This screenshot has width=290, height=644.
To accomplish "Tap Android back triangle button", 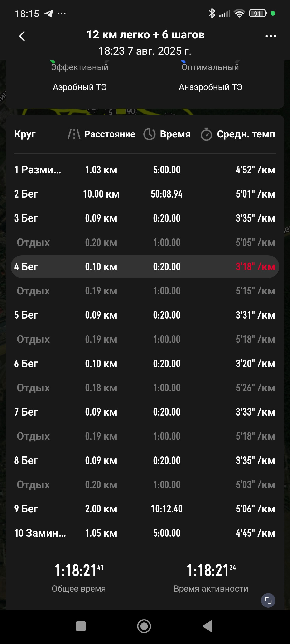I will coord(208,626).
